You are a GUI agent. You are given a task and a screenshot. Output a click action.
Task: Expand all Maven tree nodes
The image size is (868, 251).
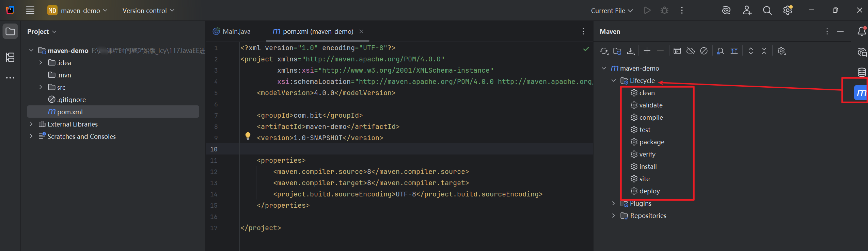coord(751,51)
